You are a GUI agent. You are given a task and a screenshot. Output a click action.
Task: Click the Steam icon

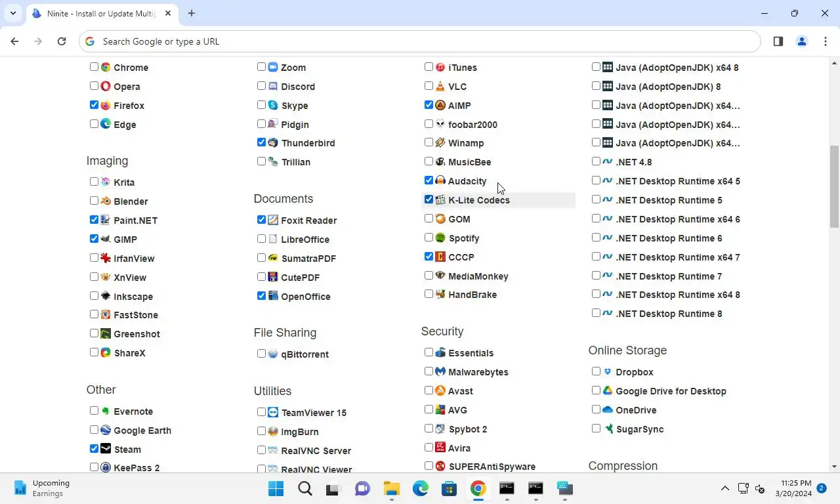pyautogui.click(x=106, y=449)
